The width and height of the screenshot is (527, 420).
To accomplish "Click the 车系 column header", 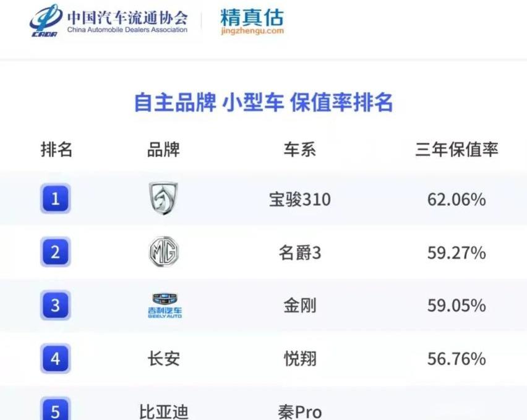I will coord(300,149).
